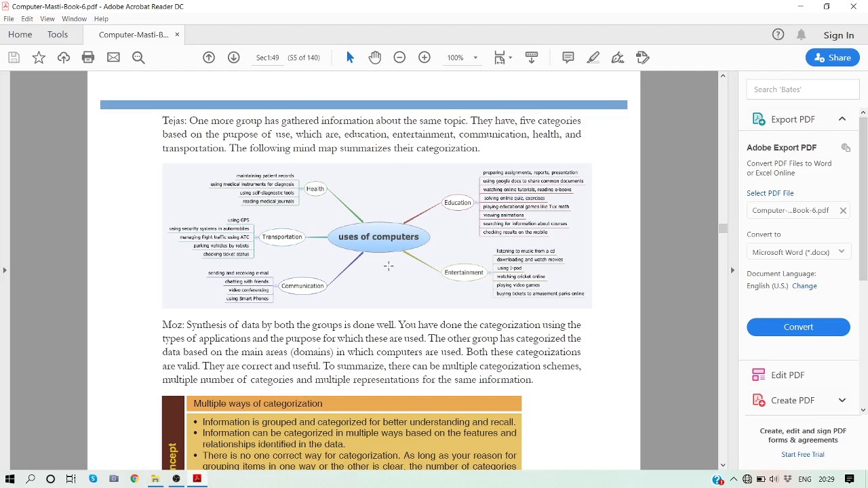The height and width of the screenshot is (488, 868).
Task: Add a comment with sticky note icon
Action: tap(568, 58)
